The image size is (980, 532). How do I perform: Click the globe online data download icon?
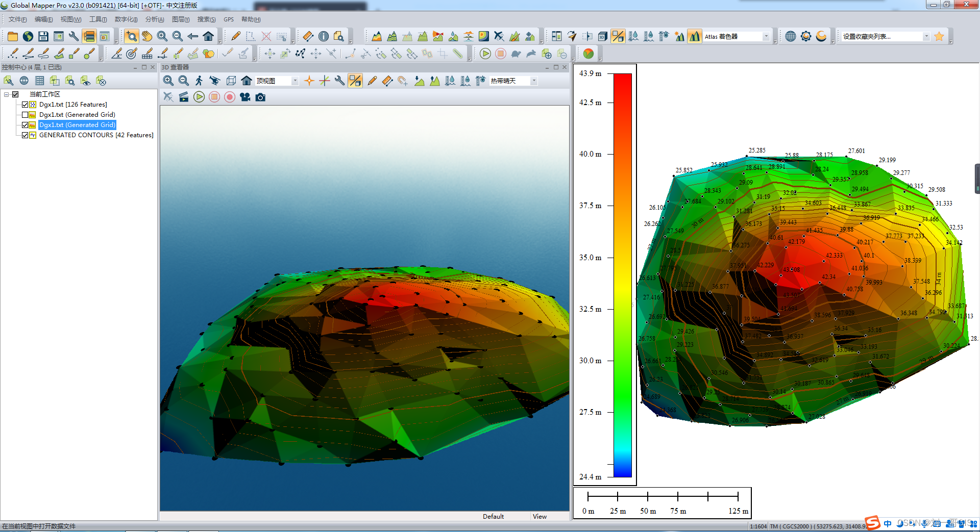28,36
